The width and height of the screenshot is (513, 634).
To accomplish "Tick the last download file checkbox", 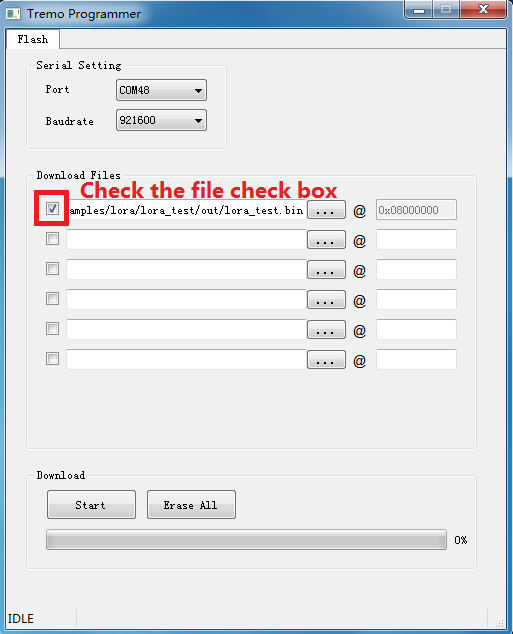I will (x=52, y=359).
